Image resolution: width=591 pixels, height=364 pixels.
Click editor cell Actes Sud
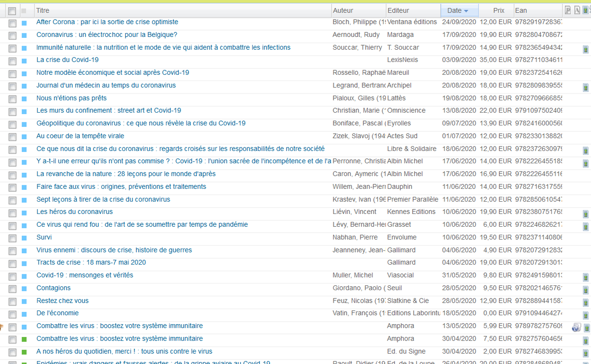click(402, 136)
